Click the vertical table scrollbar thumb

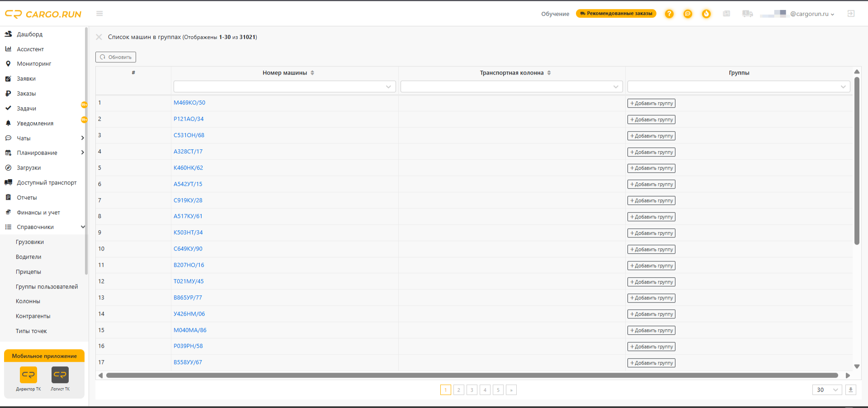pyautogui.click(x=857, y=161)
